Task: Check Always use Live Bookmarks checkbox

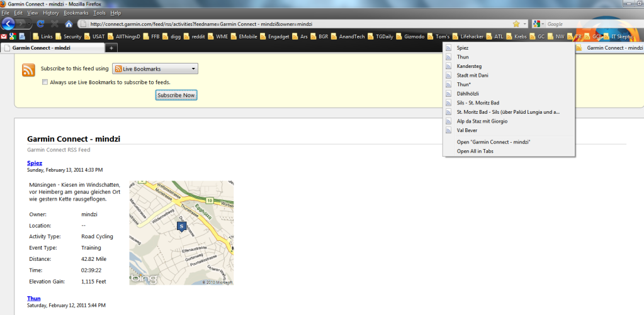Action: click(45, 82)
